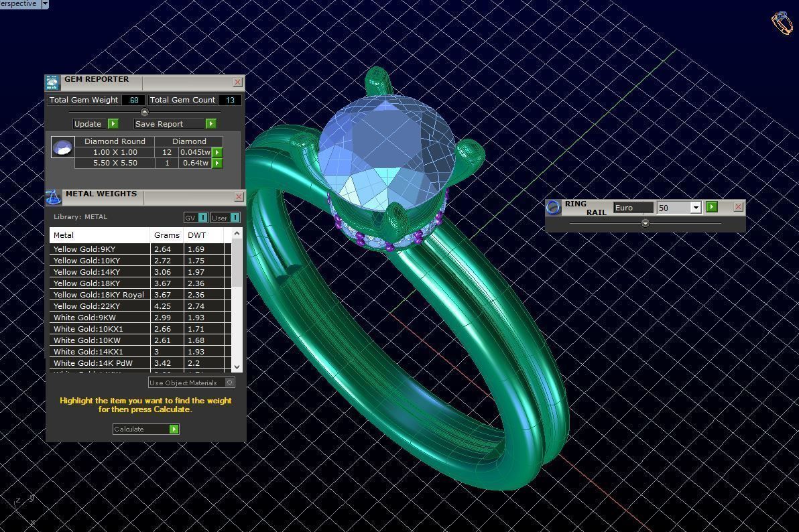799x532 pixels.
Task: Click the Gem Reporter panel icon
Action: click(x=52, y=82)
